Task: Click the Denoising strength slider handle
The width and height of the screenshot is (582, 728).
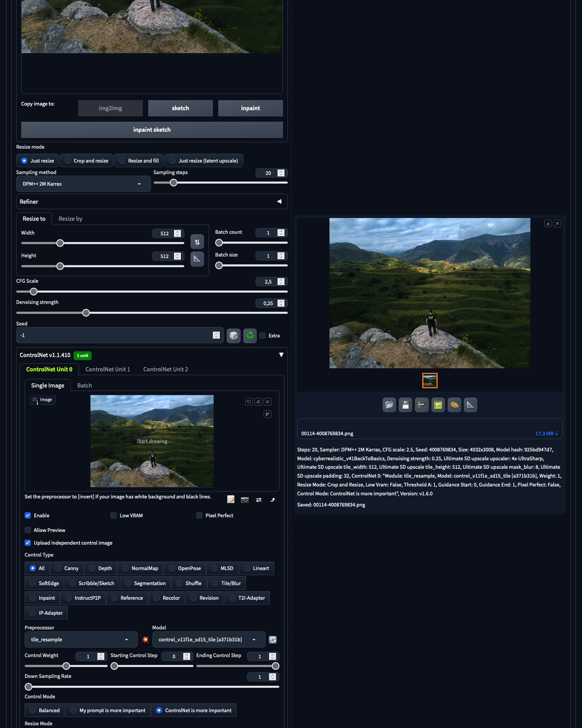Action: 86,313
